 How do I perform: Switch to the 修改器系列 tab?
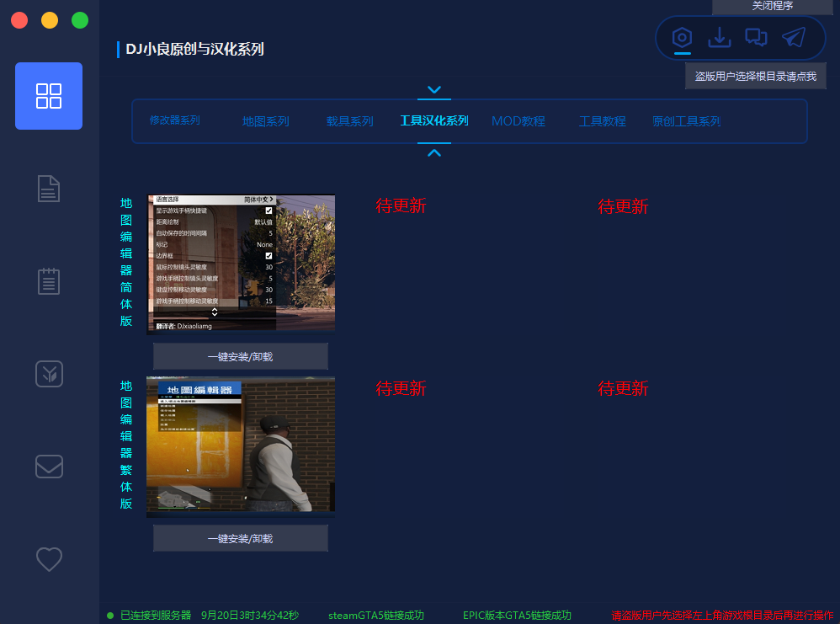pos(175,120)
